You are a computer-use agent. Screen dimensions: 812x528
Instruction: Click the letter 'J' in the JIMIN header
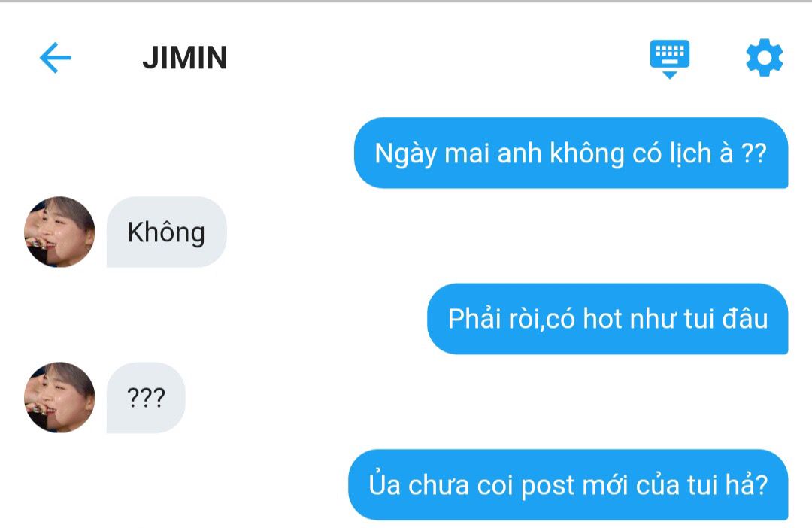tap(150, 57)
